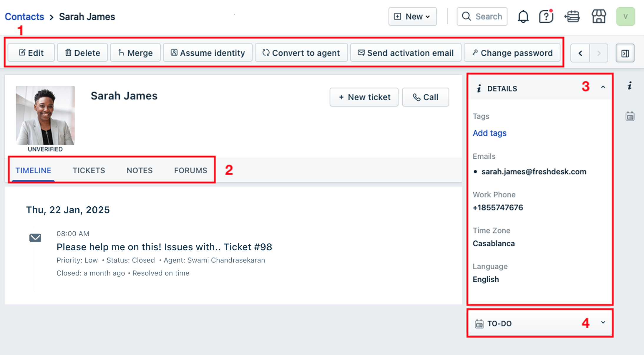
Task: Expand the To-Do section
Action: [x=603, y=323]
